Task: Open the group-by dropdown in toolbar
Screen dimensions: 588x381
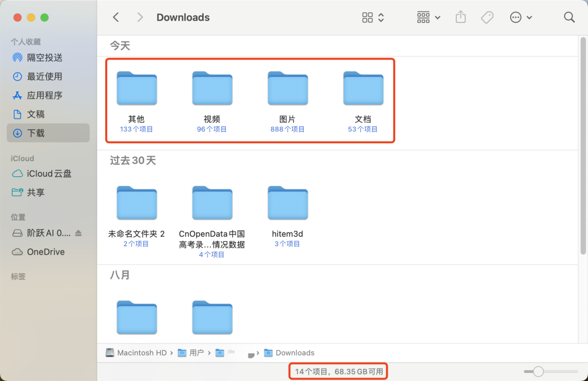Action: pos(428,17)
